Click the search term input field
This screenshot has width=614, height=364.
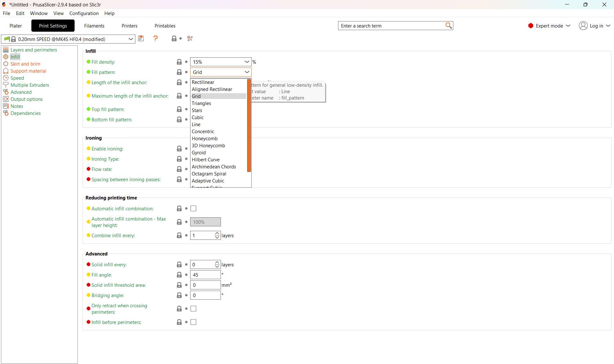(x=392, y=26)
